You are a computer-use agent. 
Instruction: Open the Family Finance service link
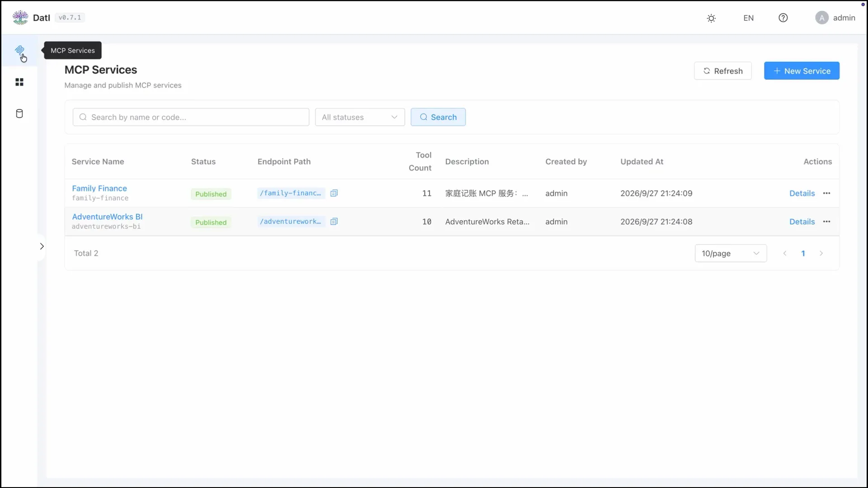[x=99, y=188]
